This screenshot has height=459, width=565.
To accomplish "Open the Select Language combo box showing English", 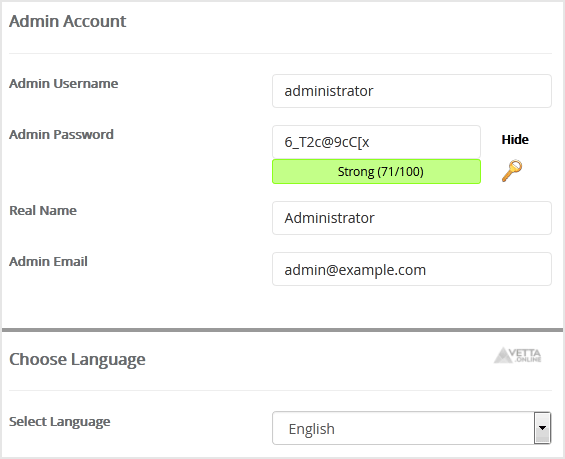I will [412, 428].
